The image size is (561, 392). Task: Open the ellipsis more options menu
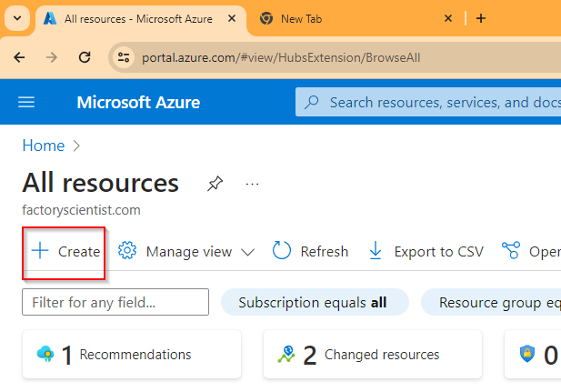(252, 184)
